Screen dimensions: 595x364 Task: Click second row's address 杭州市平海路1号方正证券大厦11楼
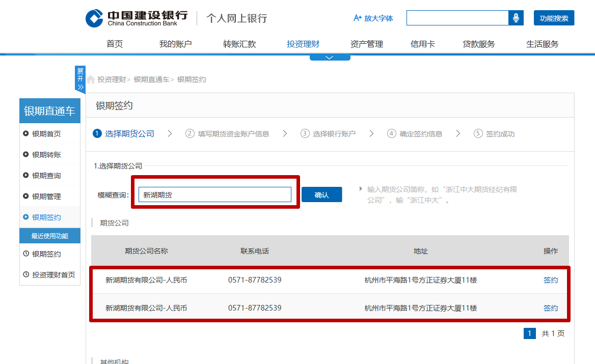420,308
